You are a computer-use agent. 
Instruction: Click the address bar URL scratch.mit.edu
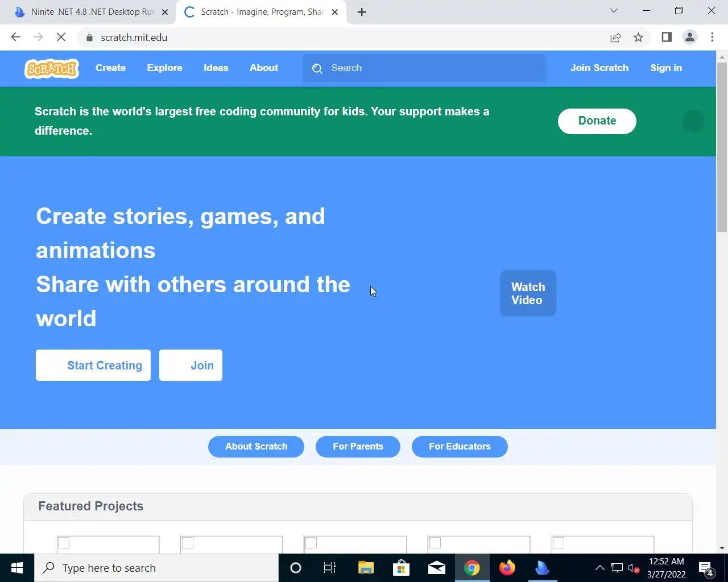tap(134, 38)
